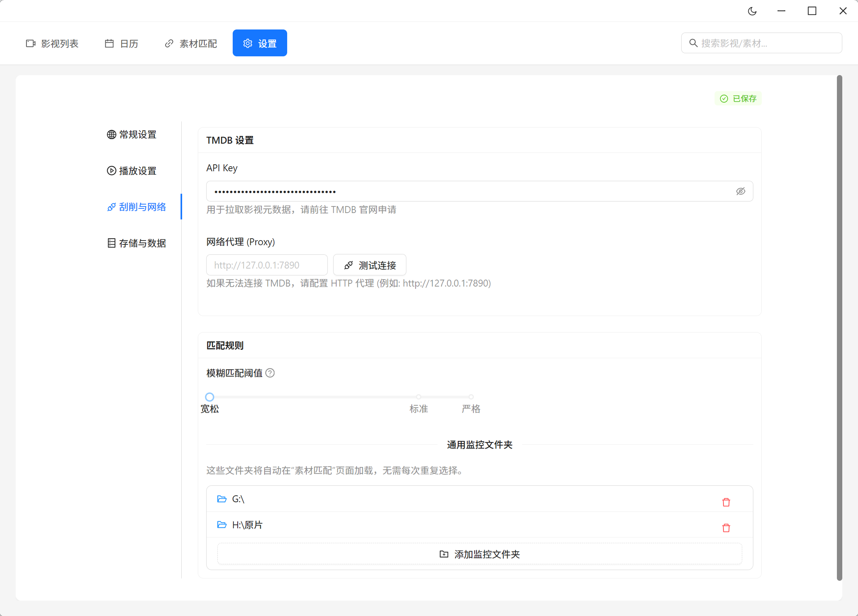Open the 影视列表 tab
Image resolution: width=858 pixels, height=616 pixels.
[x=53, y=43]
